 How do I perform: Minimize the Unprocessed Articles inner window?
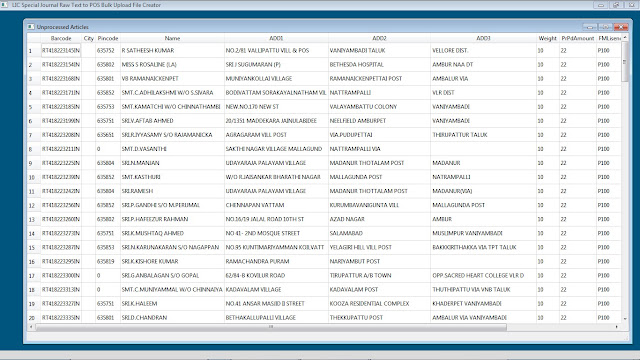(589, 27)
